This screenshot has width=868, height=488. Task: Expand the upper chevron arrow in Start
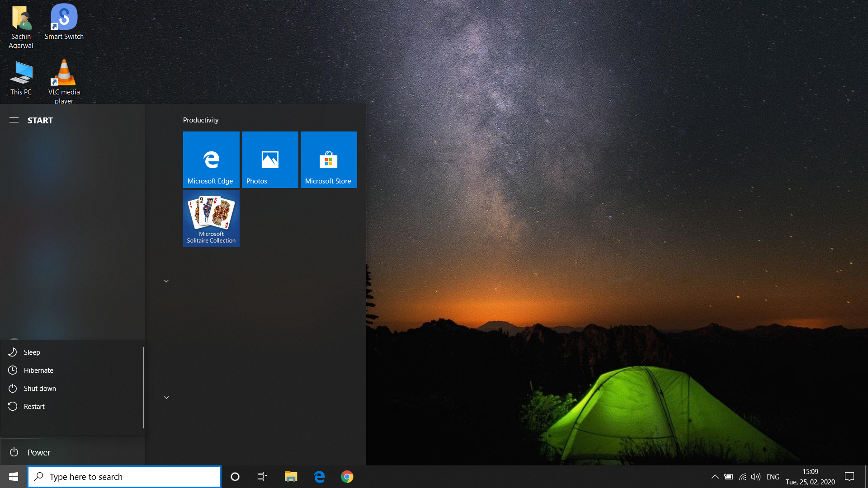click(x=166, y=281)
